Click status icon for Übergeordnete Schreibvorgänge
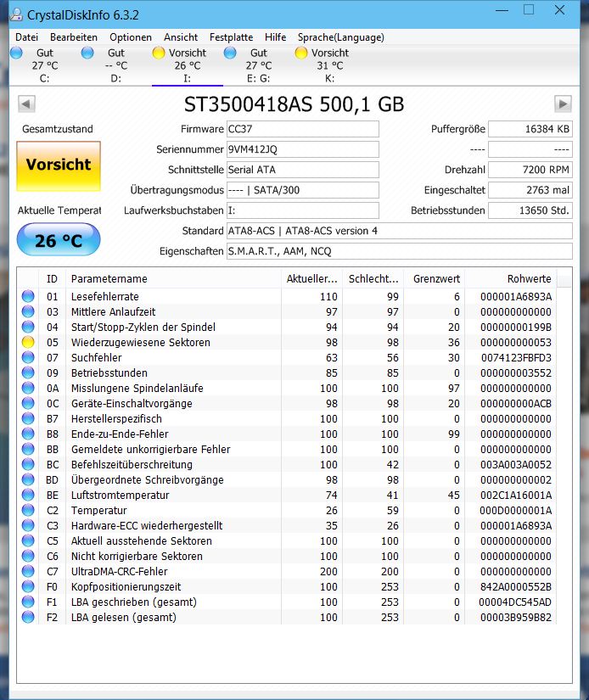The width and height of the screenshot is (589, 700). (28, 479)
